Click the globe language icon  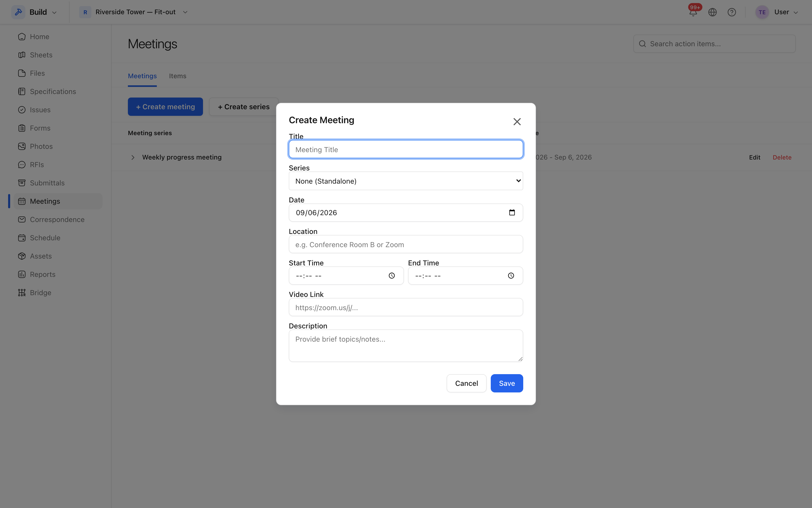pos(712,12)
